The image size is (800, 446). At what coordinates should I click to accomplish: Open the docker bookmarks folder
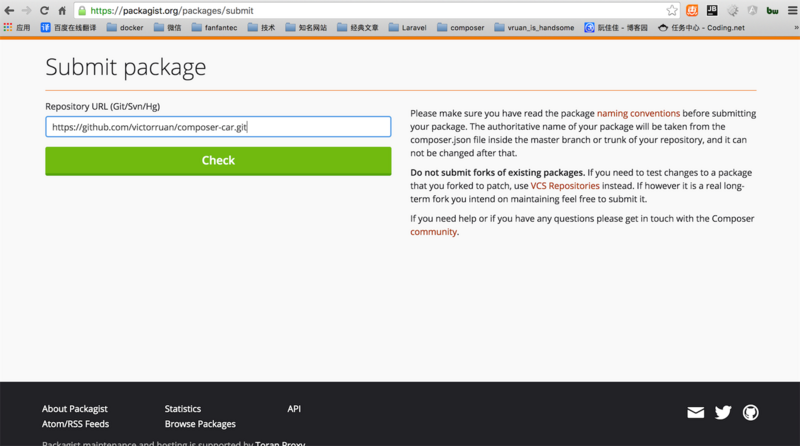coord(125,28)
